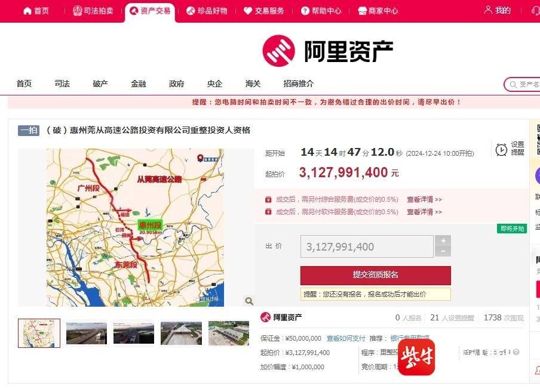Open the 查看如何支付 link

(x=345, y=338)
